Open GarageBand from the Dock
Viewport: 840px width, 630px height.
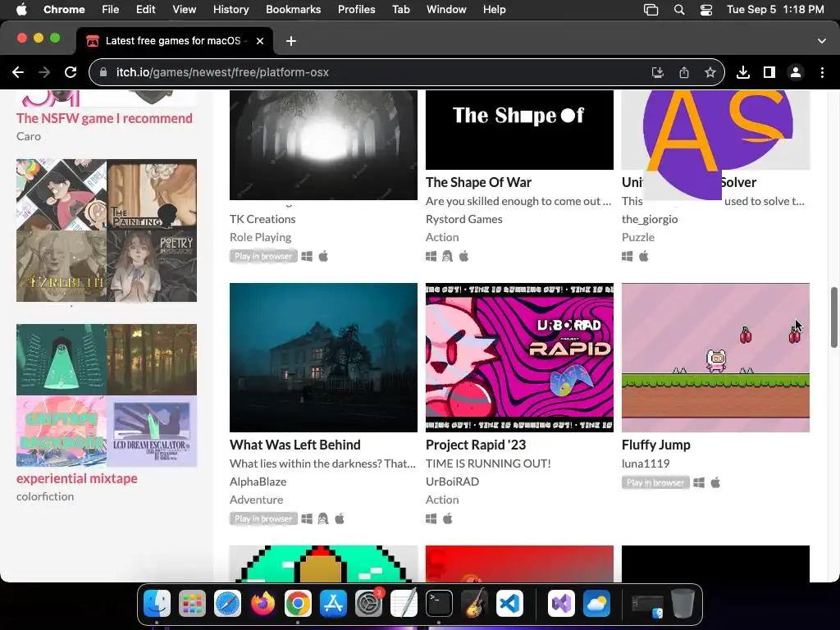[474, 604]
